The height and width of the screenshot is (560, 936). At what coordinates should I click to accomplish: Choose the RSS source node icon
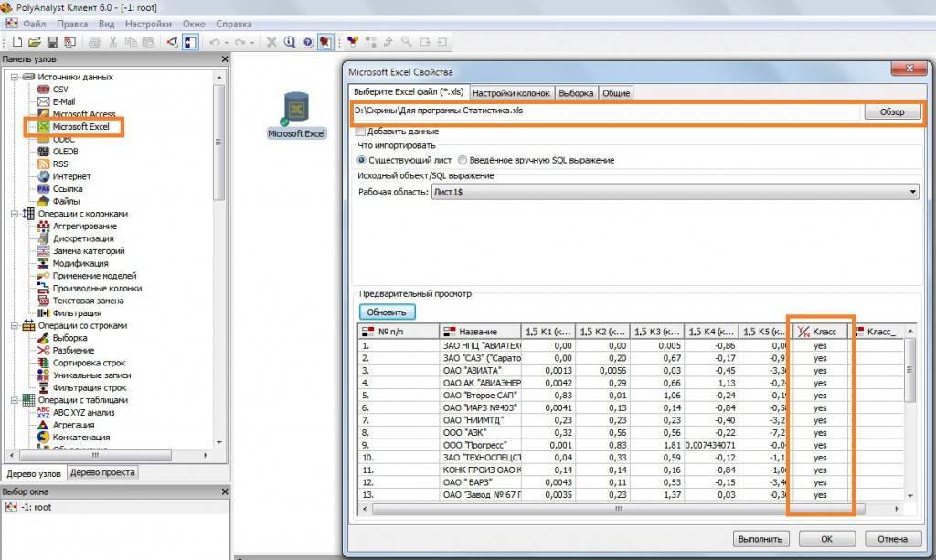[x=44, y=164]
